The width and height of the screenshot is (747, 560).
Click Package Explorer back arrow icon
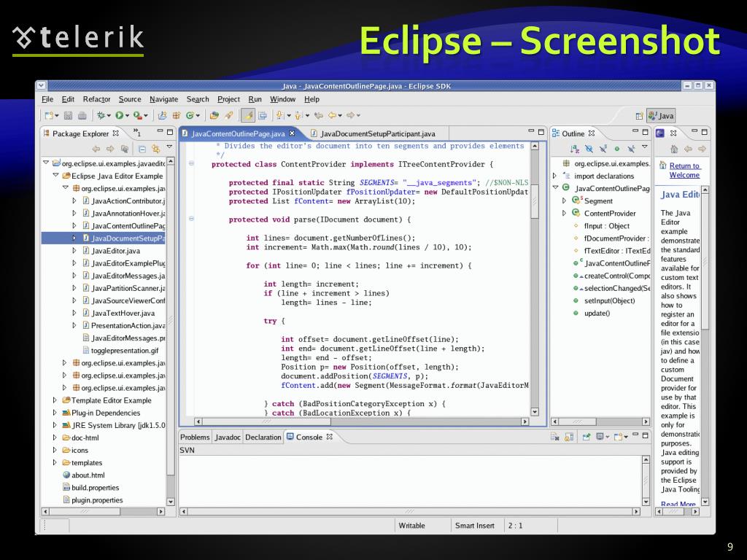click(x=96, y=149)
